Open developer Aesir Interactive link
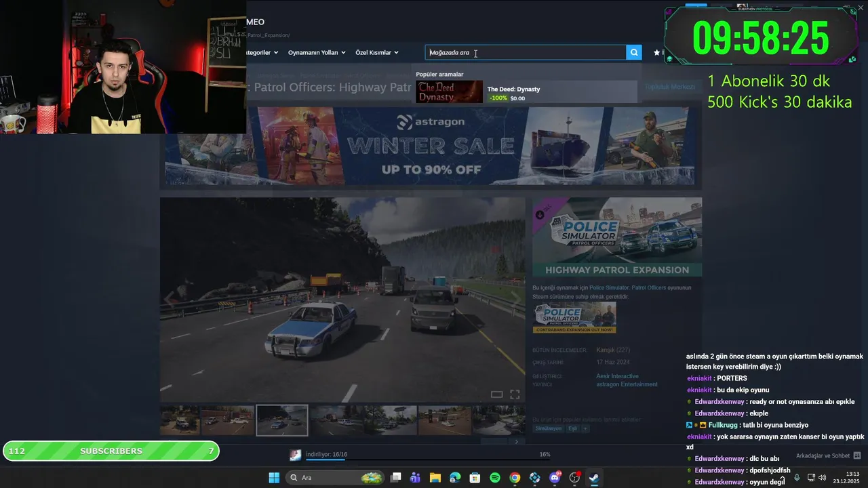Viewport: 868px width, 488px height. tap(617, 376)
